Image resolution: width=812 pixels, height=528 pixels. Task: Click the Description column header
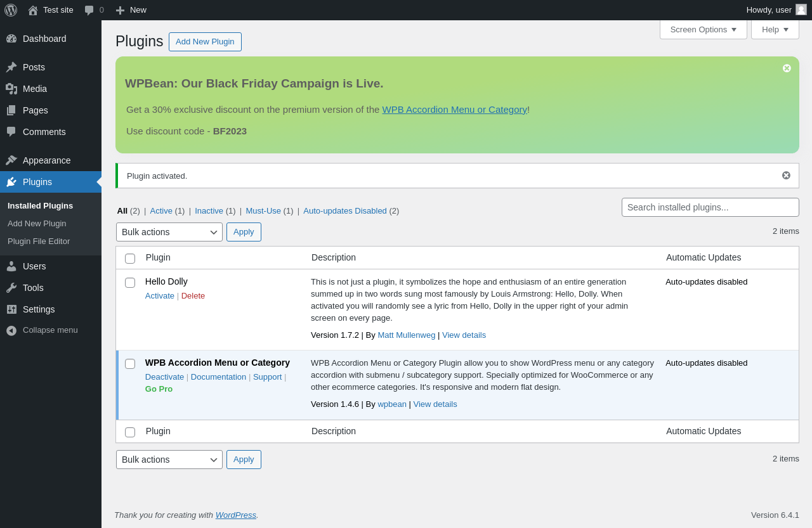point(334,257)
